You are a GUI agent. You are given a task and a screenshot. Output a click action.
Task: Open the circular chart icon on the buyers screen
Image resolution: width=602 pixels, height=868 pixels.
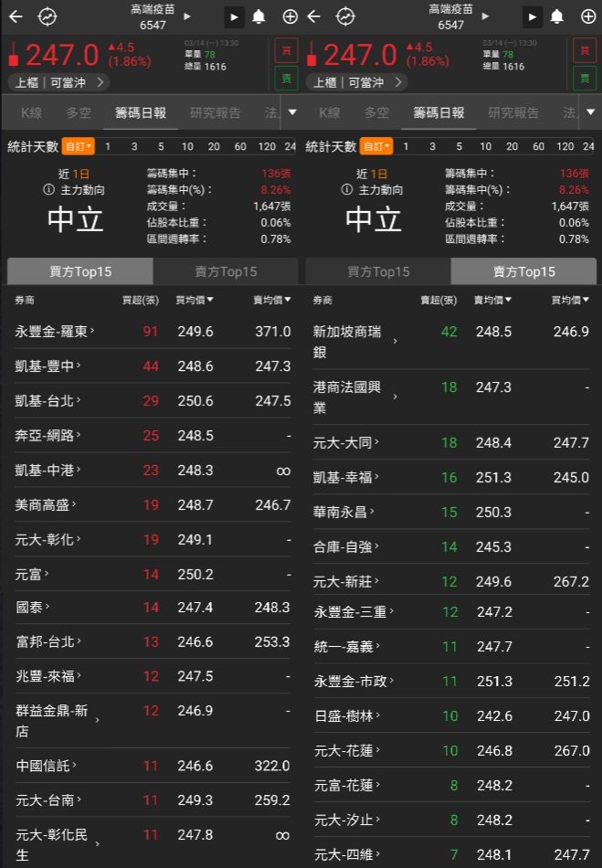pyautogui.click(x=47, y=16)
